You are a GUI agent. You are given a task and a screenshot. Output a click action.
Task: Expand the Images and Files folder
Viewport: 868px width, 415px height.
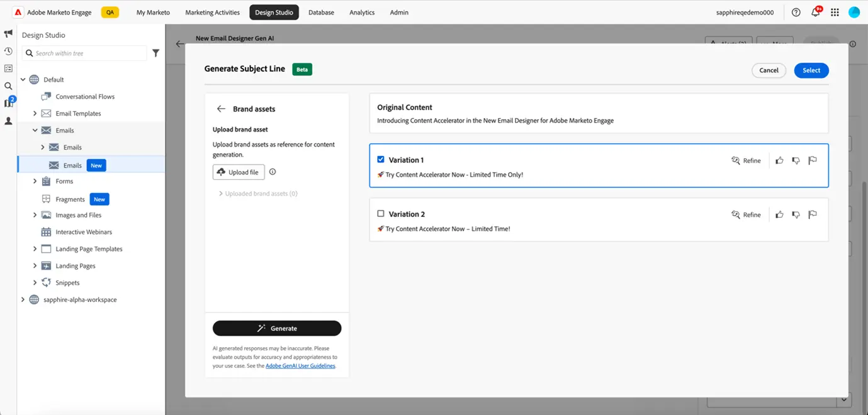click(x=35, y=215)
